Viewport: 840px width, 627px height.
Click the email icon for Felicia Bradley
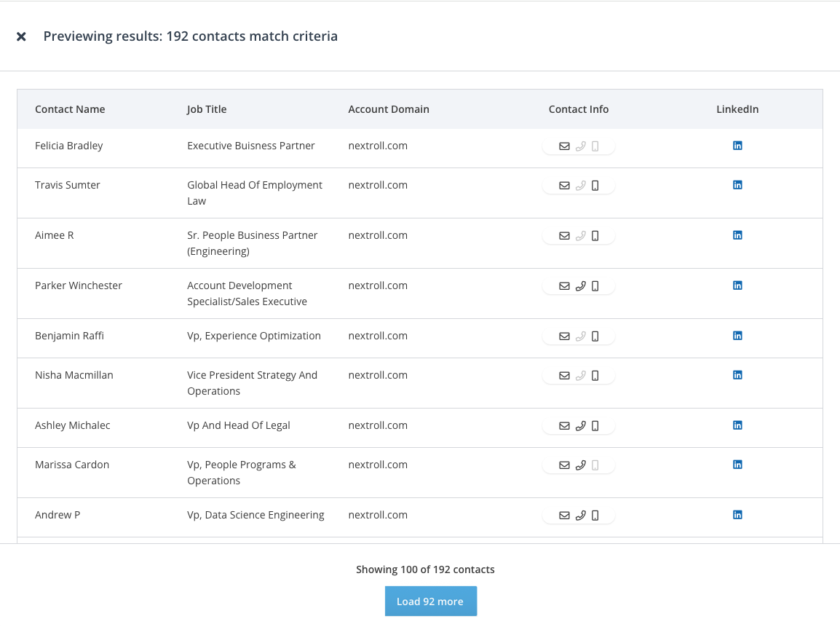coord(564,146)
